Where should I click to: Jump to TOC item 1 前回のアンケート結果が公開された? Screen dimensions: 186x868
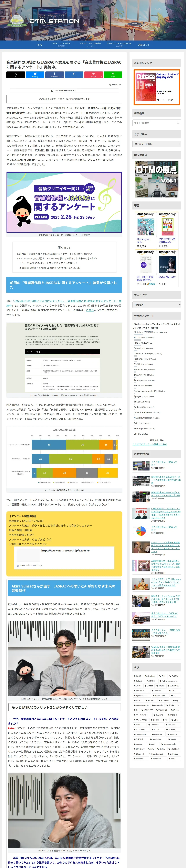[56, 254]
